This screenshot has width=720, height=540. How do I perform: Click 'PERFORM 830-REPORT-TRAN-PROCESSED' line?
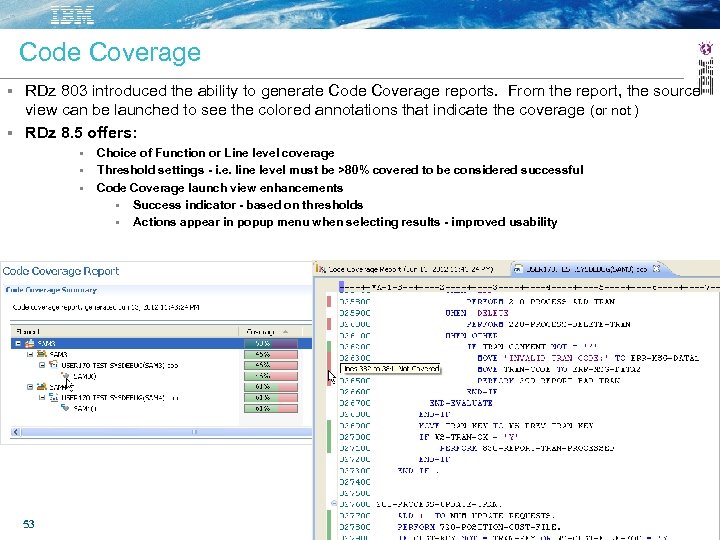pyautogui.click(x=527, y=448)
